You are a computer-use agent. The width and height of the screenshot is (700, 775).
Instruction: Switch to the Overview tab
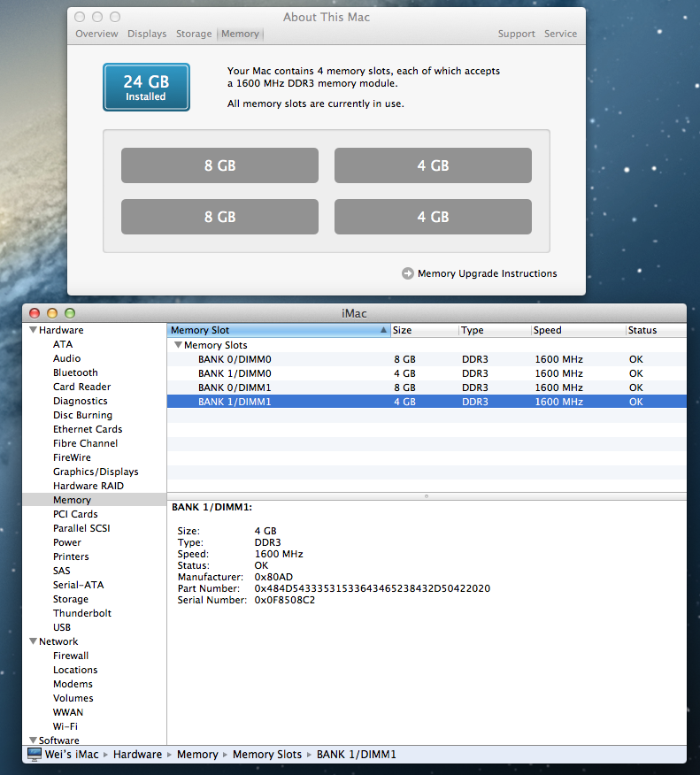click(x=96, y=34)
